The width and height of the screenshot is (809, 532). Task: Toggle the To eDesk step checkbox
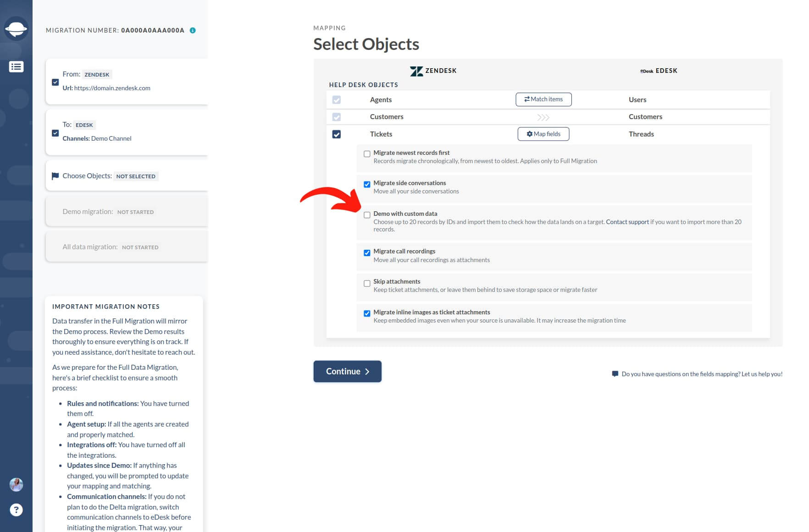pyautogui.click(x=55, y=133)
